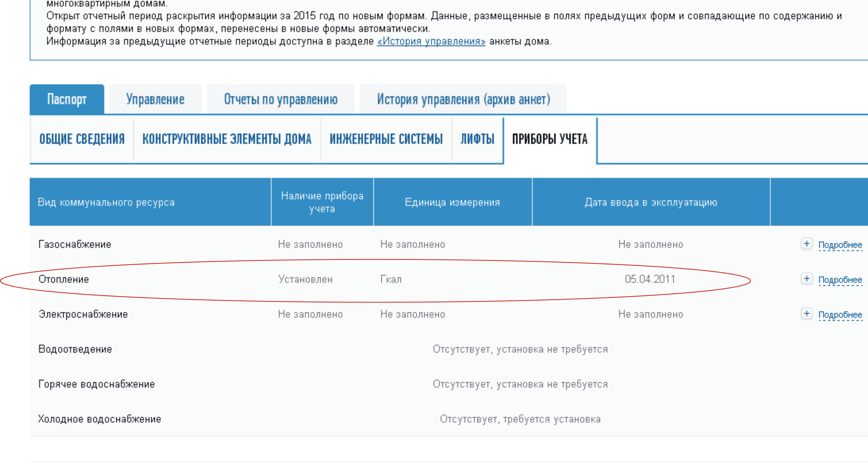The image size is (868, 470).
Task: Click the Отопление row label
Action: click(64, 279)
